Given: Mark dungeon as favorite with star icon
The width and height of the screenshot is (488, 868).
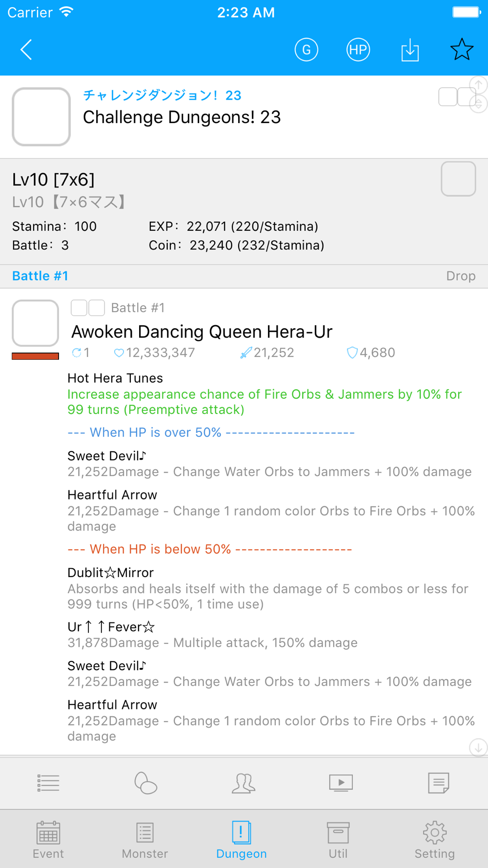Looking at the screenshot, I should point(462,49).
